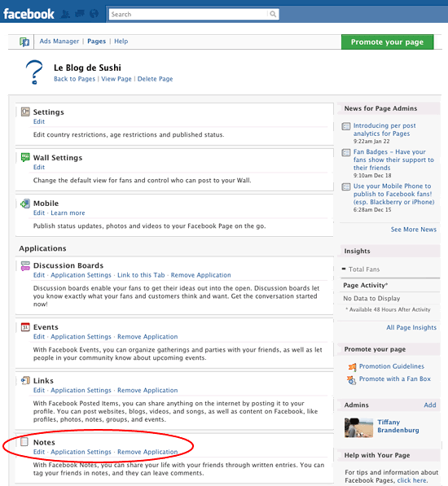Edit the Events application
Viewport: 448px width, 486px height.
coord(39,336)
